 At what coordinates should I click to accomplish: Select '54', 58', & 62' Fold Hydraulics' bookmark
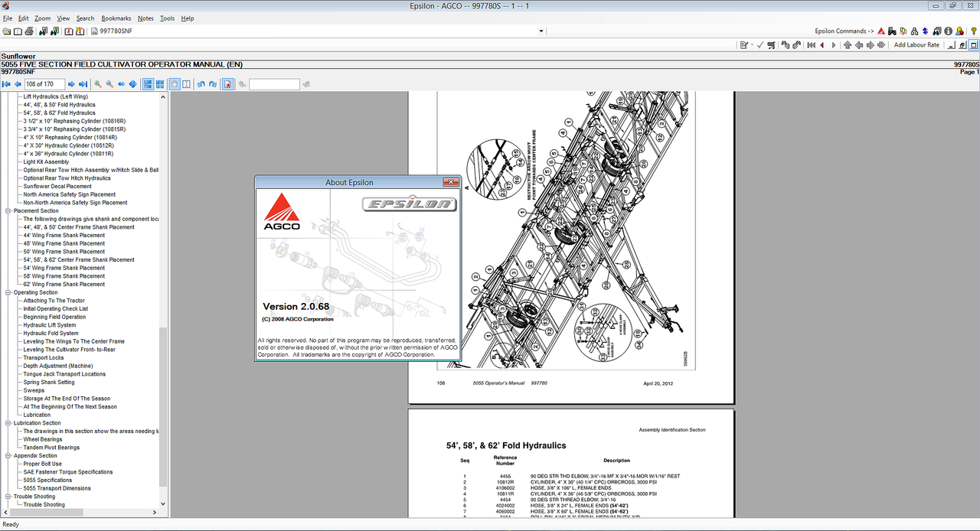click(59, 112)
